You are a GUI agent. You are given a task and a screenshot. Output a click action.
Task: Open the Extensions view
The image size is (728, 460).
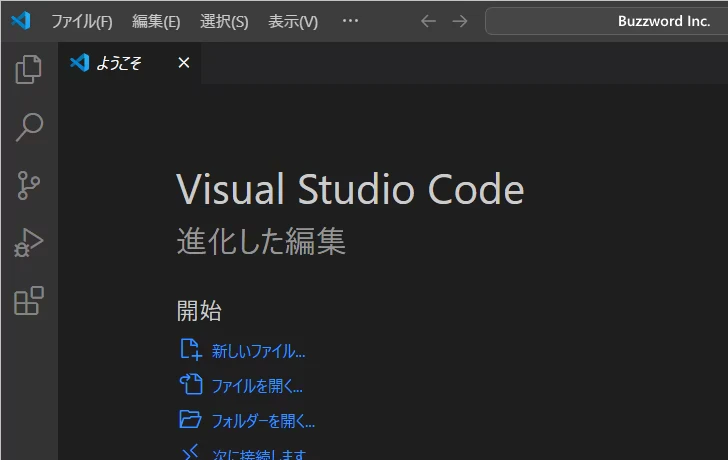point(29,301)
